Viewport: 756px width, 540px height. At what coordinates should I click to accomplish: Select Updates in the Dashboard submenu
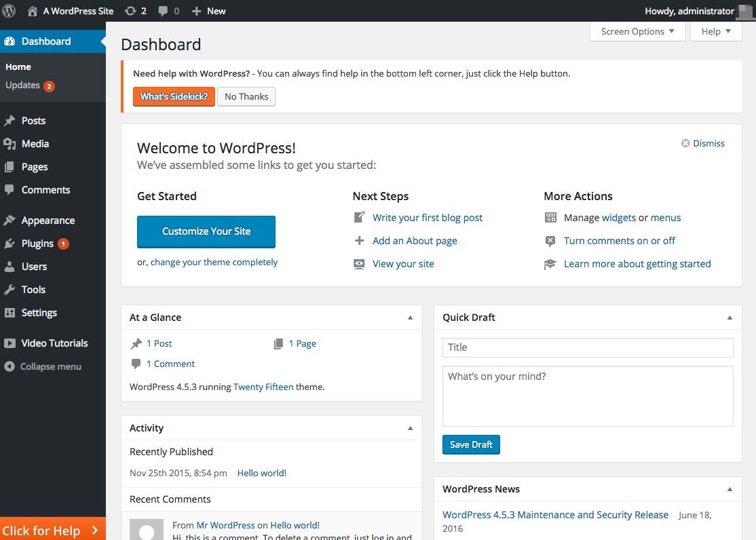24,85
